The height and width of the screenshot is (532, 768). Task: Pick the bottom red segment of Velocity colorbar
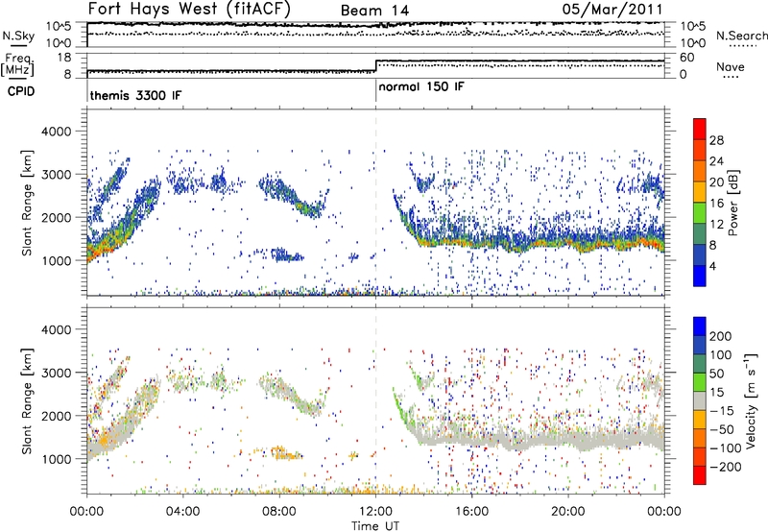click(700, 475)
